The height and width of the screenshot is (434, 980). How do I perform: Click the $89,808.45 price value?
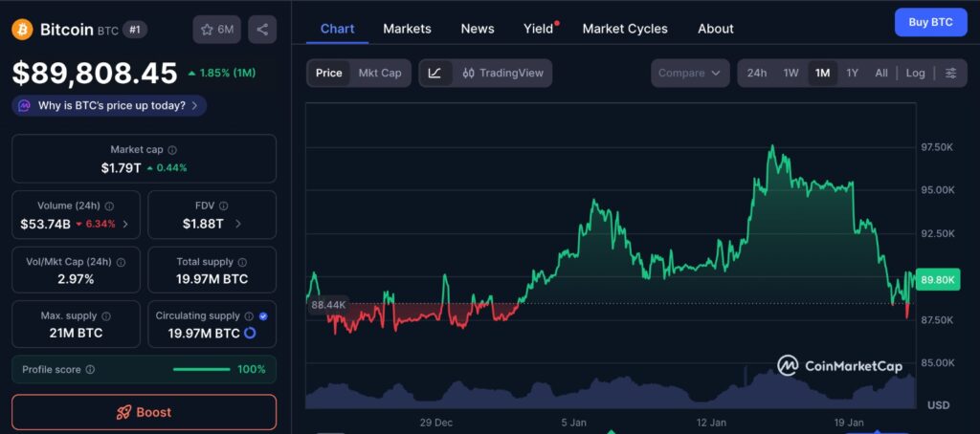pyautogui.click(x=95, y=74)
